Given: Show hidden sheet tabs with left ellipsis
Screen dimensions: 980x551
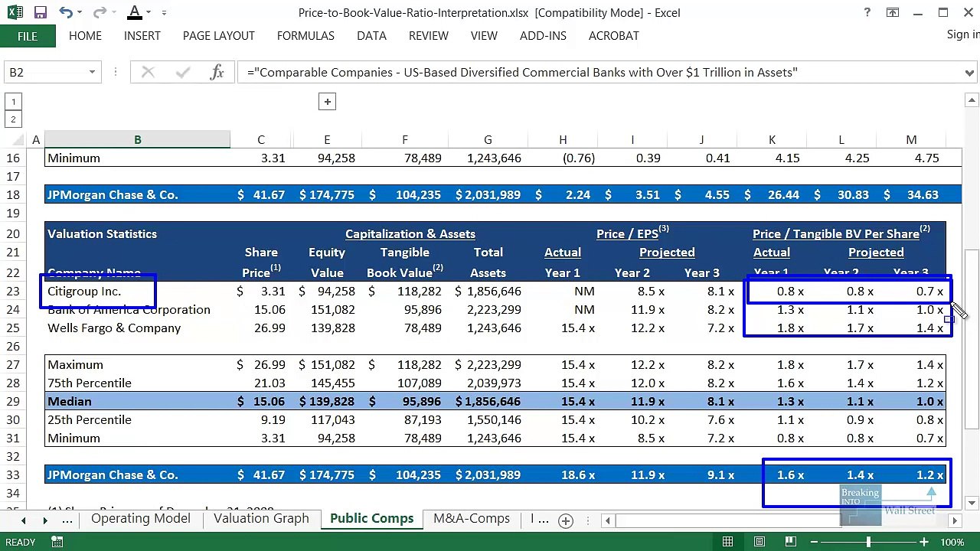Looking at the screenshot, I should pyautogui.click(x=67, y=520).
